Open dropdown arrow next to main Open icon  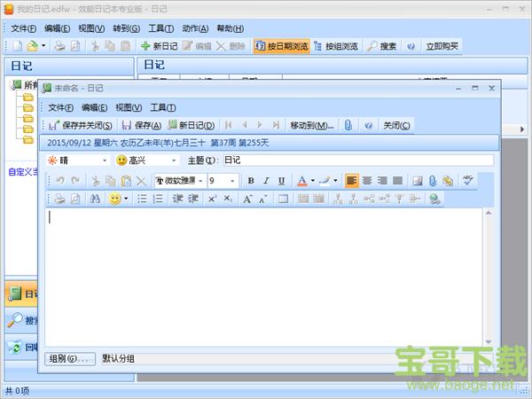pyautogui.click(x=43, y=45)
